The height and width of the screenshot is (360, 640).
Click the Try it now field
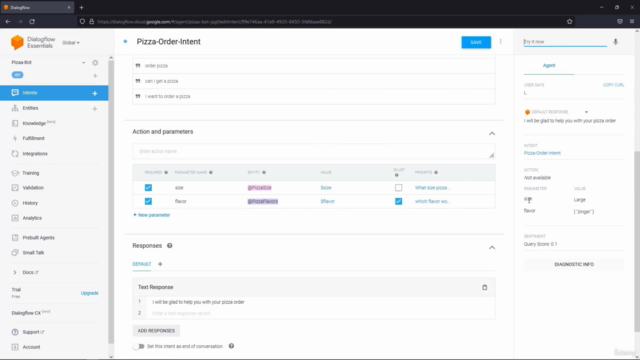(565, 42)
